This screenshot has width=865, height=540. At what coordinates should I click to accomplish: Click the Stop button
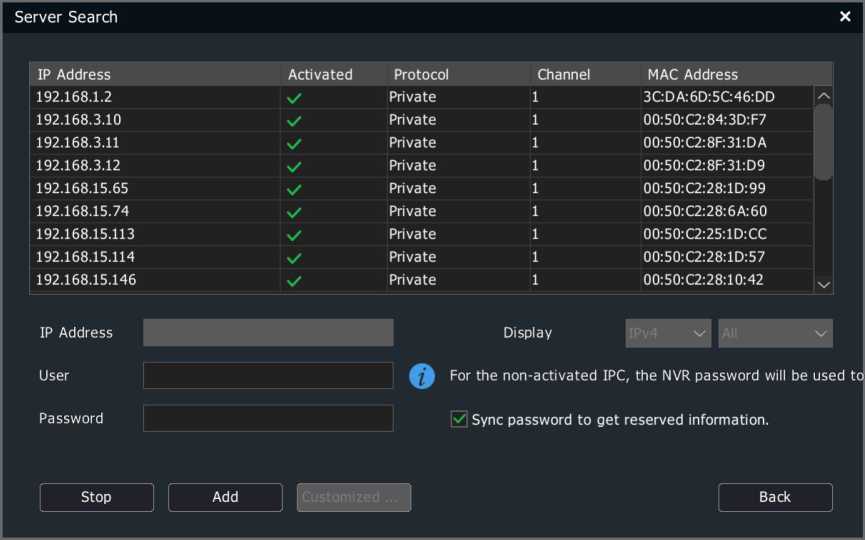97,497
